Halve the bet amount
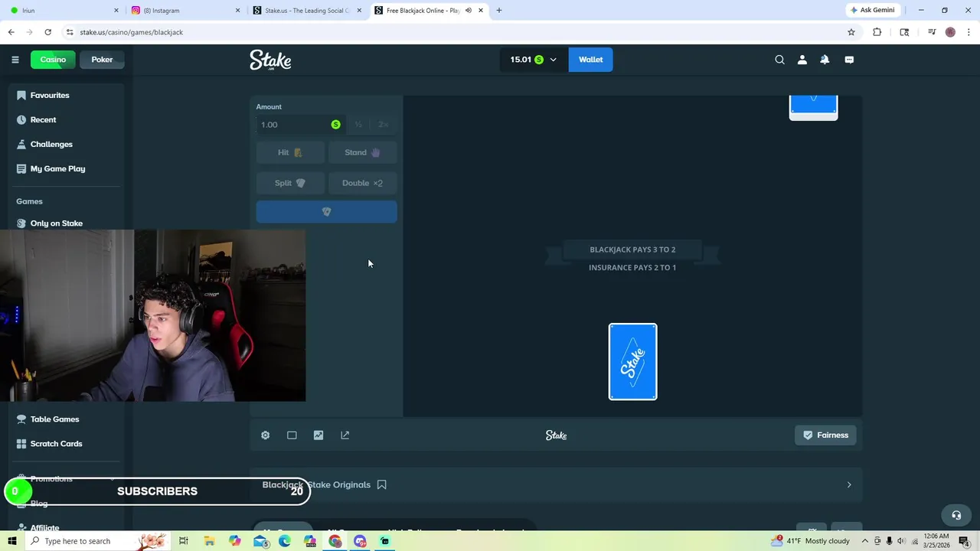This screenshot has width=980, height=551. point(358,125)
